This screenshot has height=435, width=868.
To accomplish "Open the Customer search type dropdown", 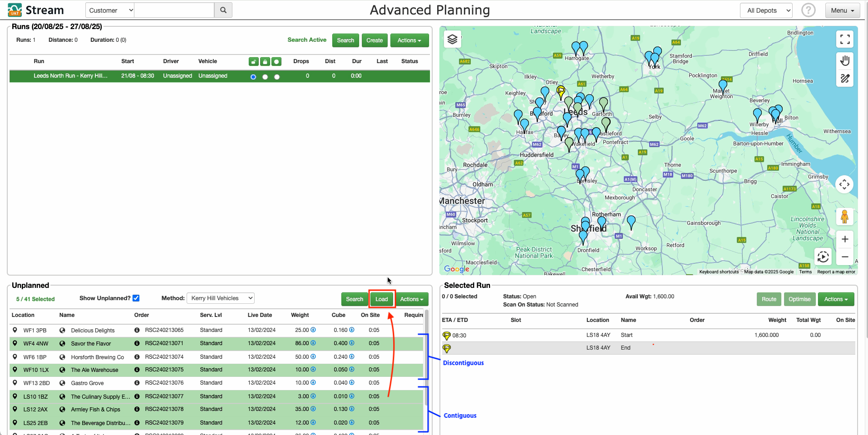I will tap(110, 10).
